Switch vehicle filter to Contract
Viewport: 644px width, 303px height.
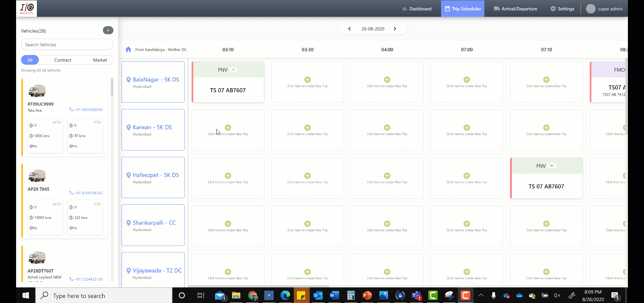63,60
